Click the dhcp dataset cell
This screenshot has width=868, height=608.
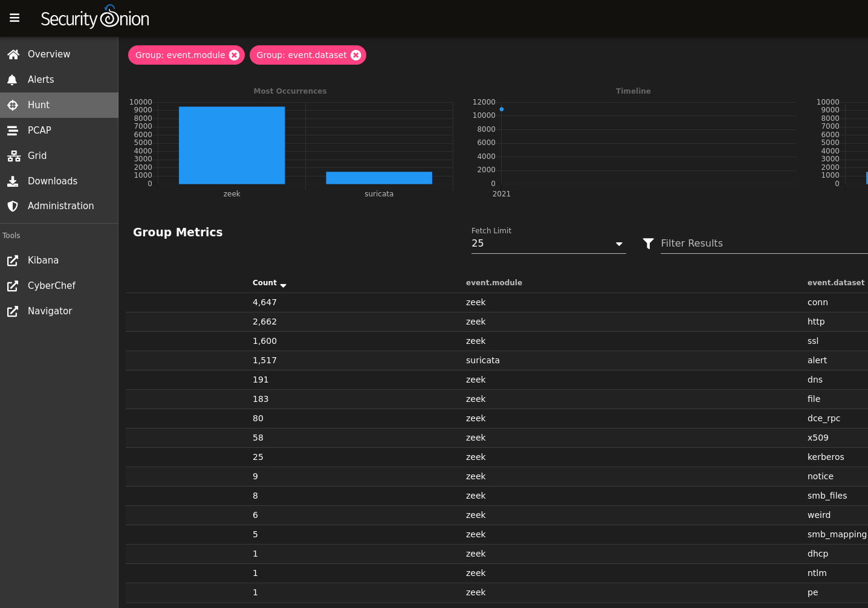818,554
